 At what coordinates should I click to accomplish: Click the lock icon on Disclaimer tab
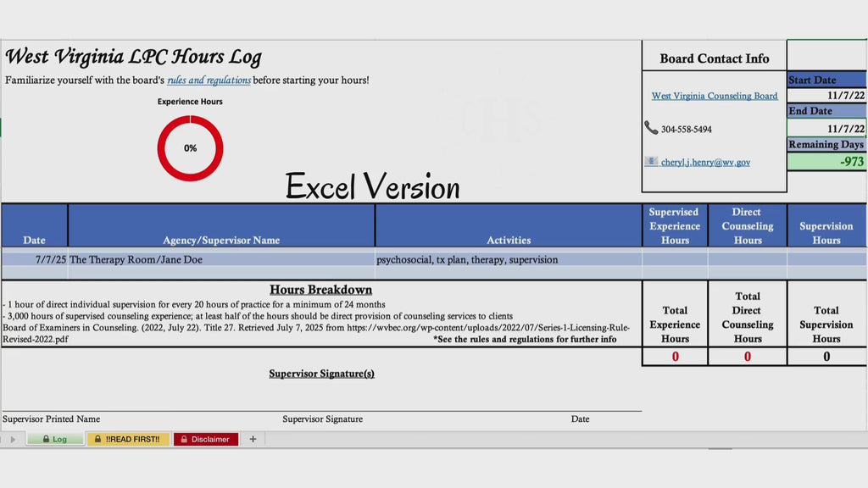[184, 439]
